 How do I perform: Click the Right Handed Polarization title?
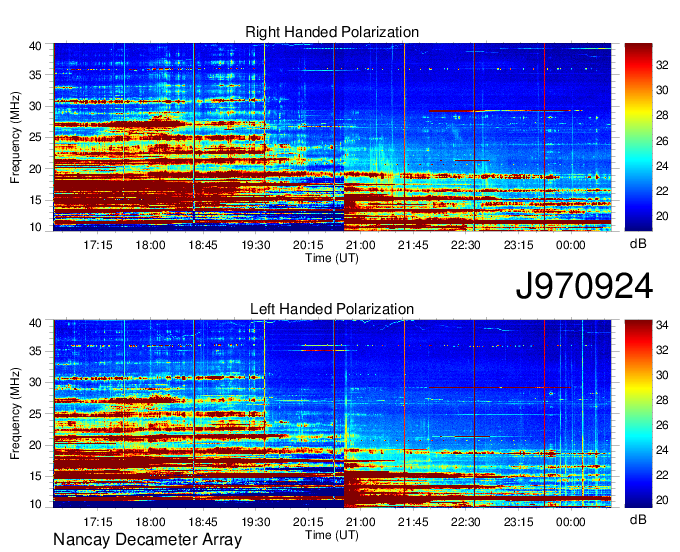coord(332,32)
